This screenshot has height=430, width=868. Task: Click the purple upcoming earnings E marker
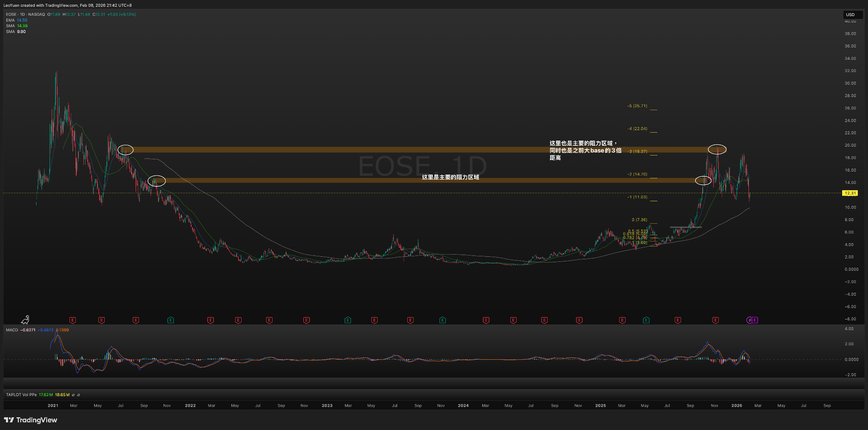(755, 320)
